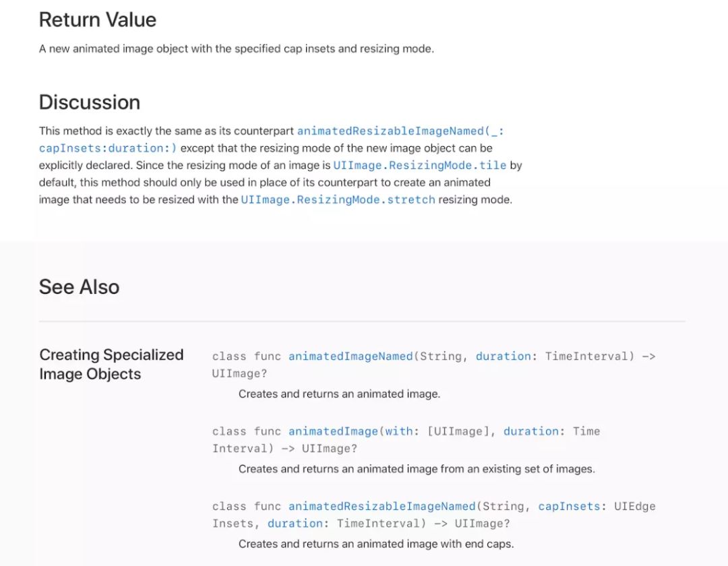
Task: Click duration parameter in animatedImage(with:) declaration
Action: pyautogui.click(x=530, y=431)
